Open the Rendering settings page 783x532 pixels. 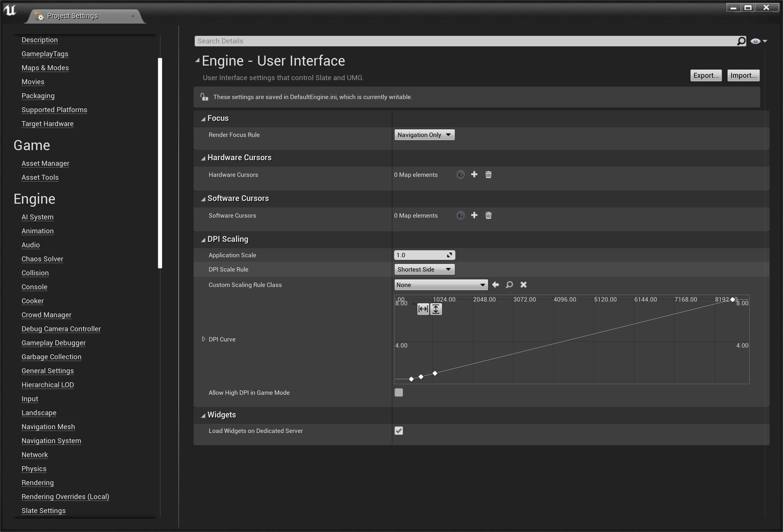pos(38,482)
